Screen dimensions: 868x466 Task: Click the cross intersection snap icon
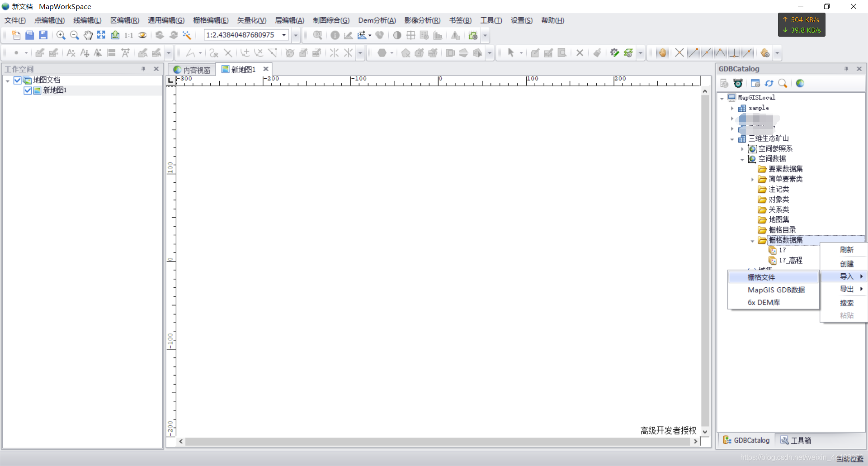(x=679, y=52)
